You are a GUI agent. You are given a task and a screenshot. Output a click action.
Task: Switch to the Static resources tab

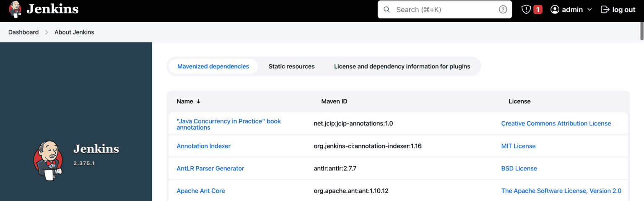[291, 66]
